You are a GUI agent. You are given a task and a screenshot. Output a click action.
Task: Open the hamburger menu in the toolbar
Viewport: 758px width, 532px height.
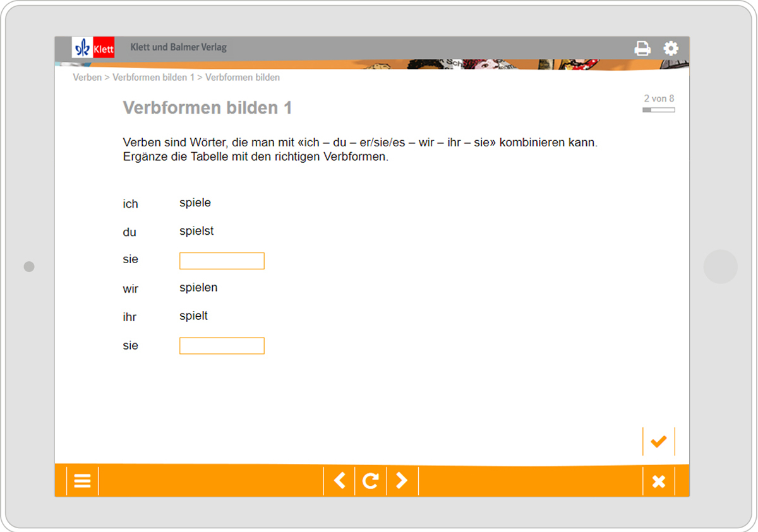pyautogui.click(x=82, y=480)
